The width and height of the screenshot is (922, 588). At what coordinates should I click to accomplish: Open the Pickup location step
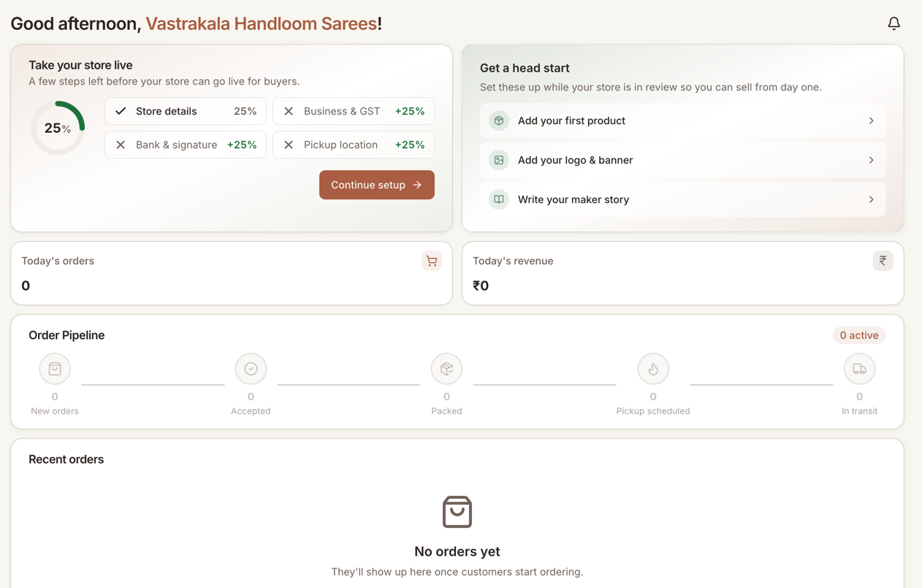354,145
